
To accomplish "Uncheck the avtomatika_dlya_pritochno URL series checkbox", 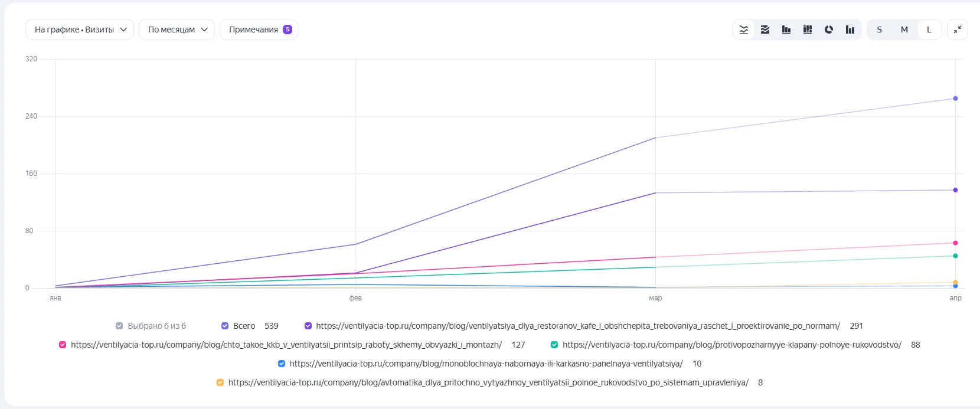I will (x=220, y=382).
